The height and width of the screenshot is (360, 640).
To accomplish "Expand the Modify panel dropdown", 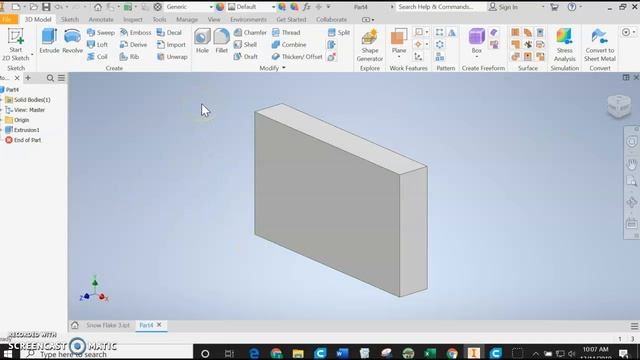I will pos(272,68).
